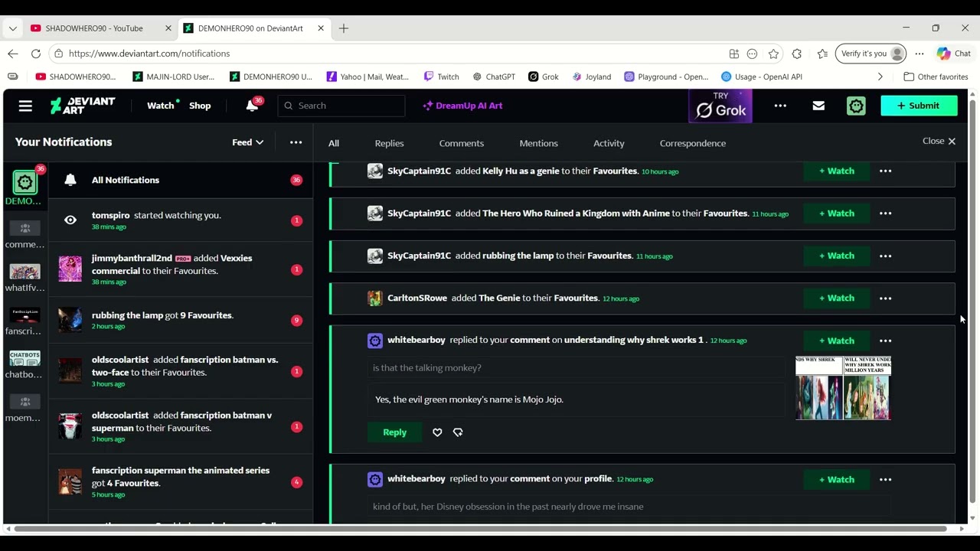The height and width of the screenshot is (551, 980).
Task: Open the Shop menu item
Action: 200,106
